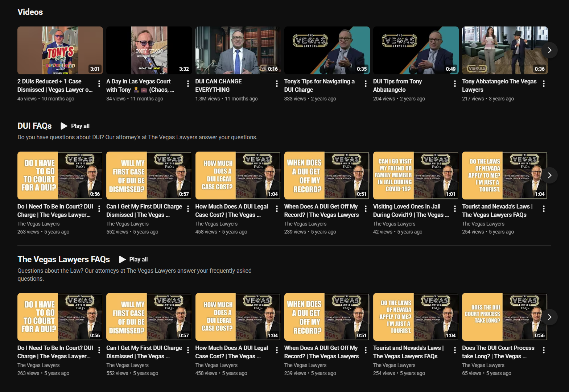This screenshot has height=392, width=569.
Task: Open title 'A Day in Las Vegas Court with Tony'
Action: 140,86
